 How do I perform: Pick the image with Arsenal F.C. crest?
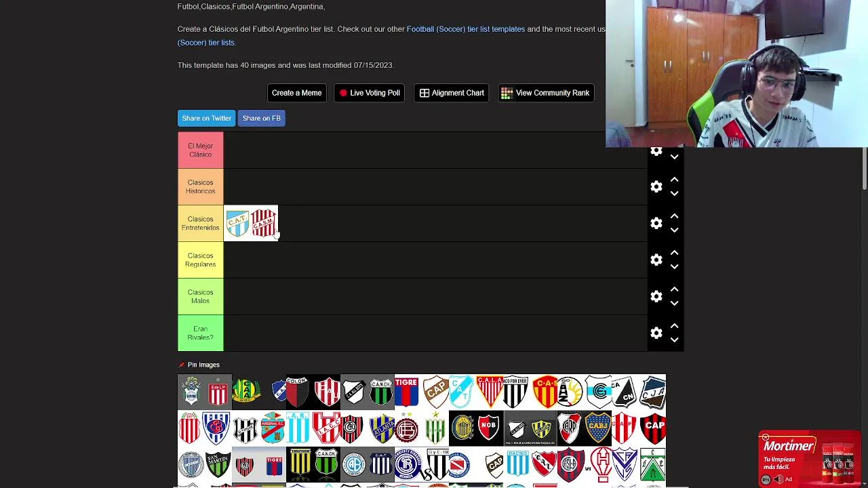tap(259, 428)
